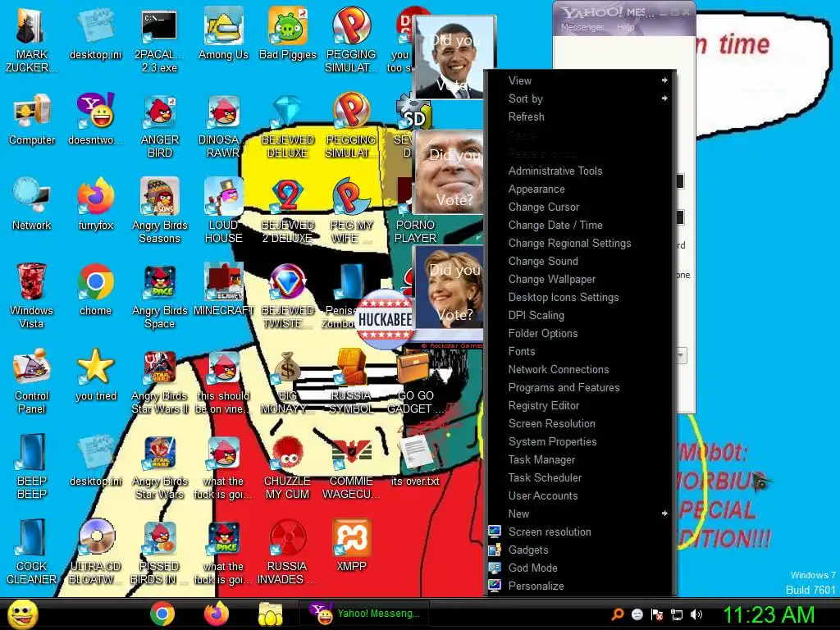Select Task Manager menu entry
840x630 pixels.
click(580, 459)
